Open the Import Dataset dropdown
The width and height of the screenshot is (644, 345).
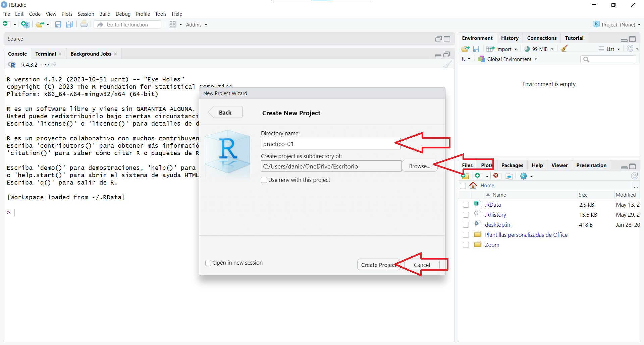click(502, 49)
